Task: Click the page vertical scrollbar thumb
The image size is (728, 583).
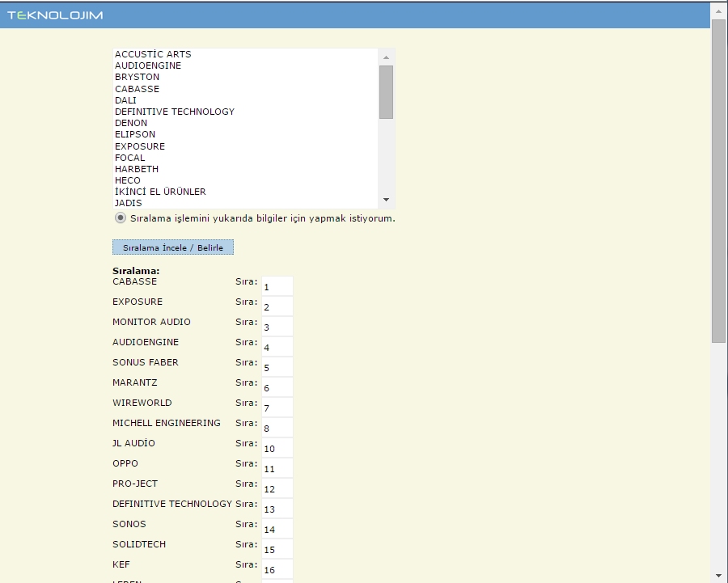Action: pos(719,181)
